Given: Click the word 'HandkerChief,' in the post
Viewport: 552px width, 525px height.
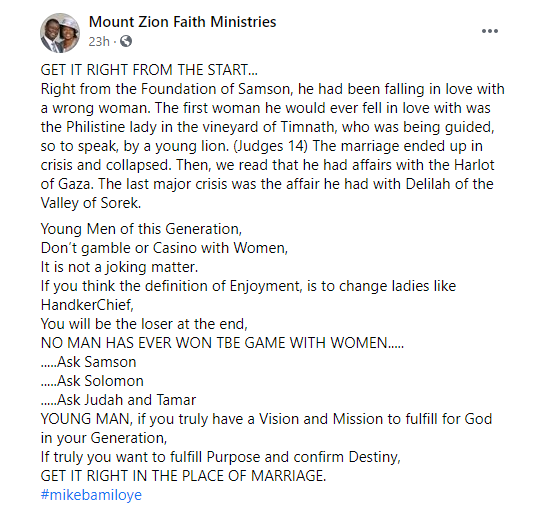Looking at the screenshot, I should point(87,305).
